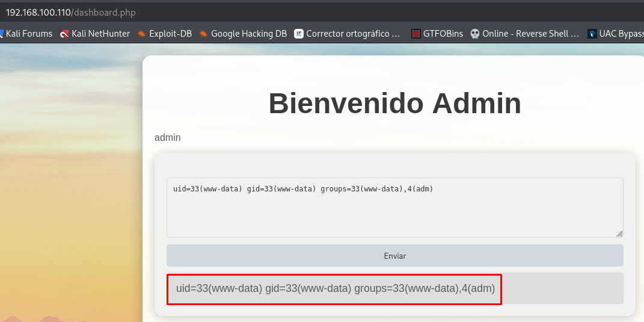Screen dimensions: 644x322
Task: Click the Kali NetHunter bookmark icon
Action: (64, 34)
